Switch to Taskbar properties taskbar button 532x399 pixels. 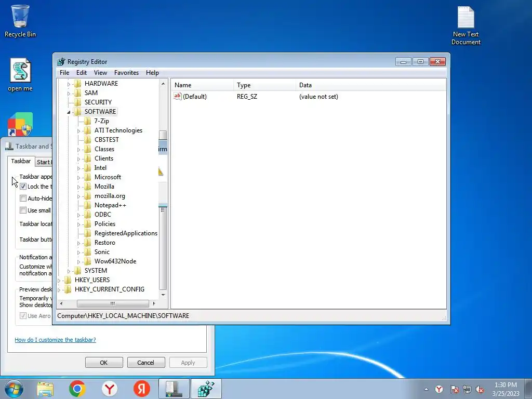tap(174, 389)
